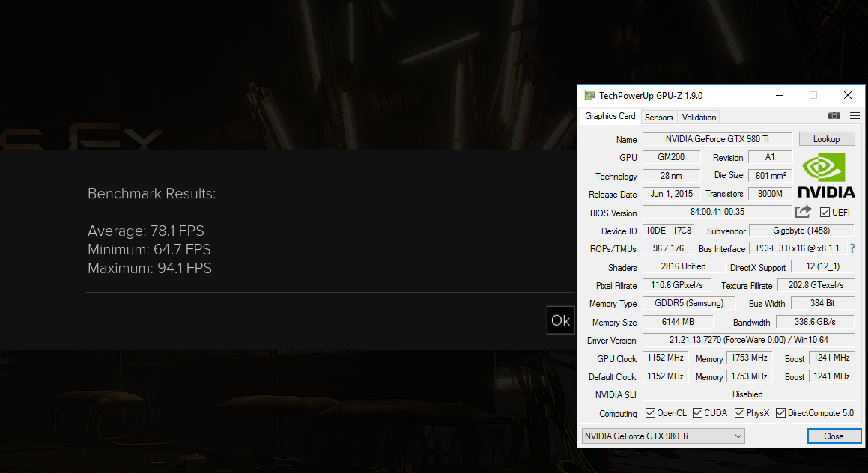Viewport: 868px width, 473px height.
Task: Toggle the PhysX checkbox
Action: click(740, 413)
